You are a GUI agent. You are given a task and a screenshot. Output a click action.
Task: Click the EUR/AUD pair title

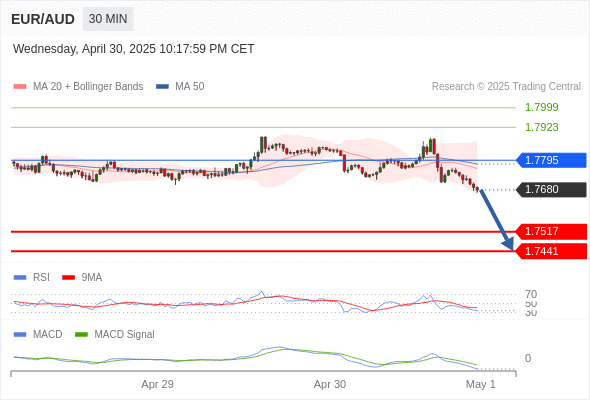tap(43, 19)
